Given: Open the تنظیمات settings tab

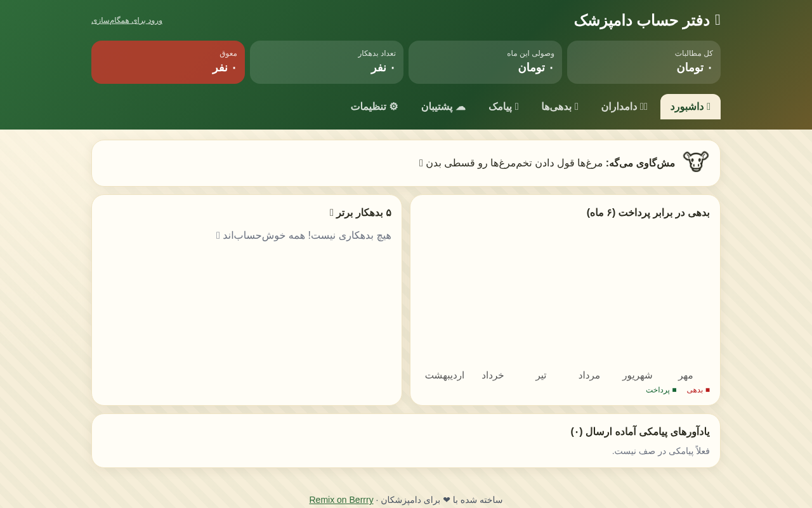Looking at the screenshot, I should pyautogui.click(x=374, y=107).
